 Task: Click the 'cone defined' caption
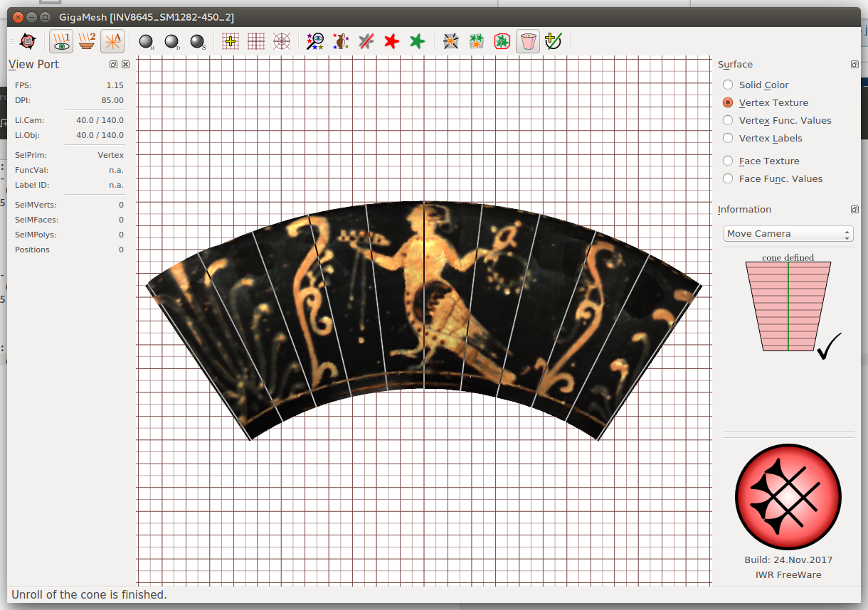tap(788, 257)
